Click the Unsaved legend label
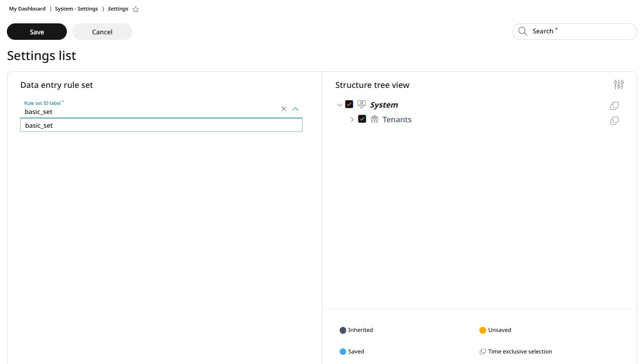 500,330
